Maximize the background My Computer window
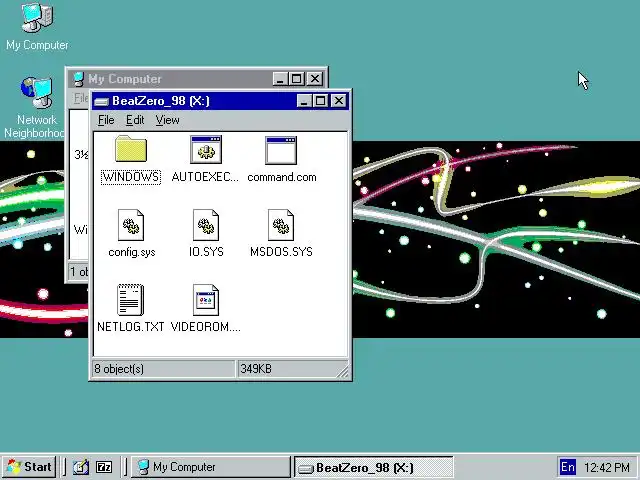The width and height of the screenshot is (640, 480). coord(296,79)
